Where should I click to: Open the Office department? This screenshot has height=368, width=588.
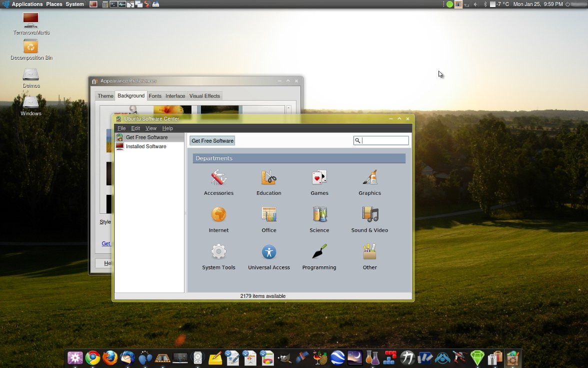point(269,220)
